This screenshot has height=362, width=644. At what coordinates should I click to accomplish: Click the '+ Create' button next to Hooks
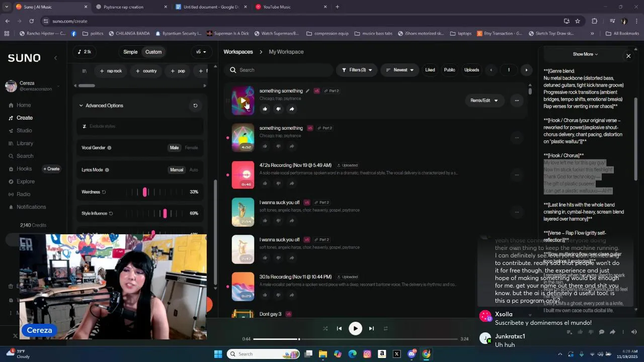pyautogui.click(x=51, y=169)
